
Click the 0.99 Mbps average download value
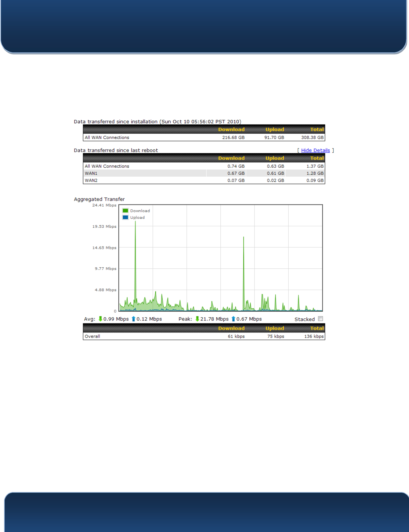(116, 319)
